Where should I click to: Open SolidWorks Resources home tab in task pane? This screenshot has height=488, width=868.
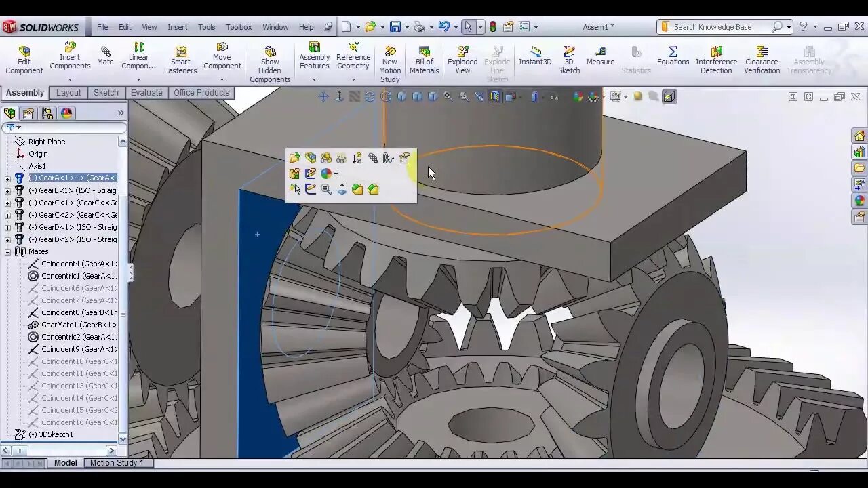(x=860, y=136)
